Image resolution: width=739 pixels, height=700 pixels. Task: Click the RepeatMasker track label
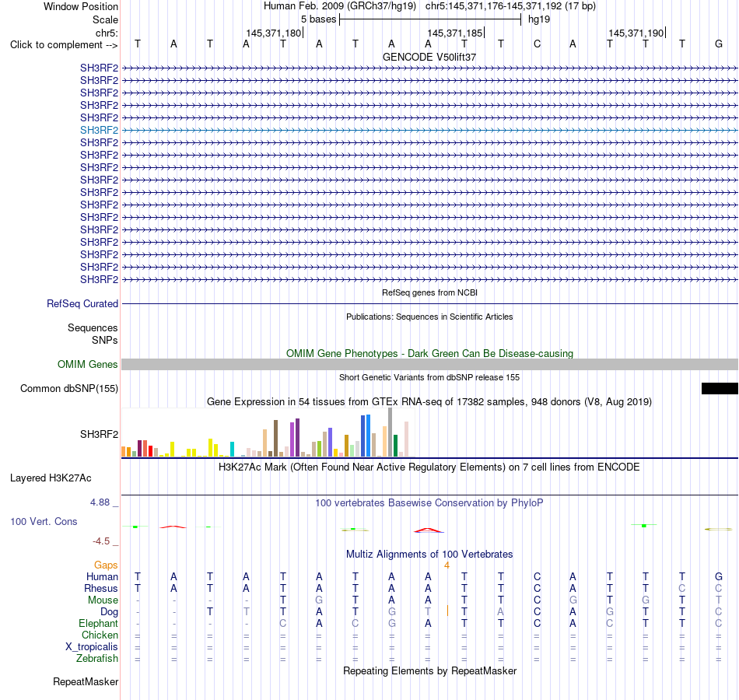(86, 681)
